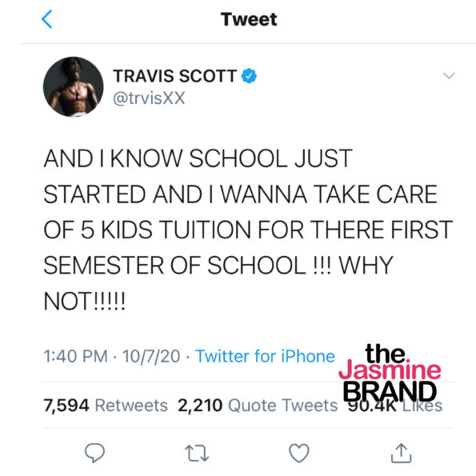Click the 10/7/20 date
The image size is (476, 476).
(151, 356)
